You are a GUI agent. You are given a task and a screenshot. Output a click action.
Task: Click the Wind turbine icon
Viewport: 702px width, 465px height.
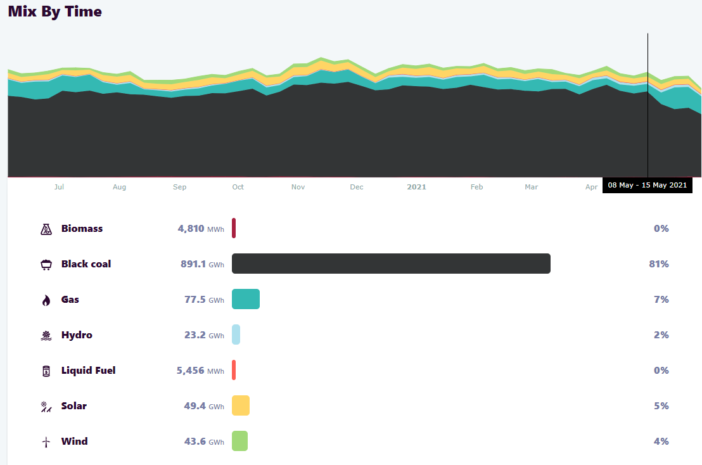point(46,442)
